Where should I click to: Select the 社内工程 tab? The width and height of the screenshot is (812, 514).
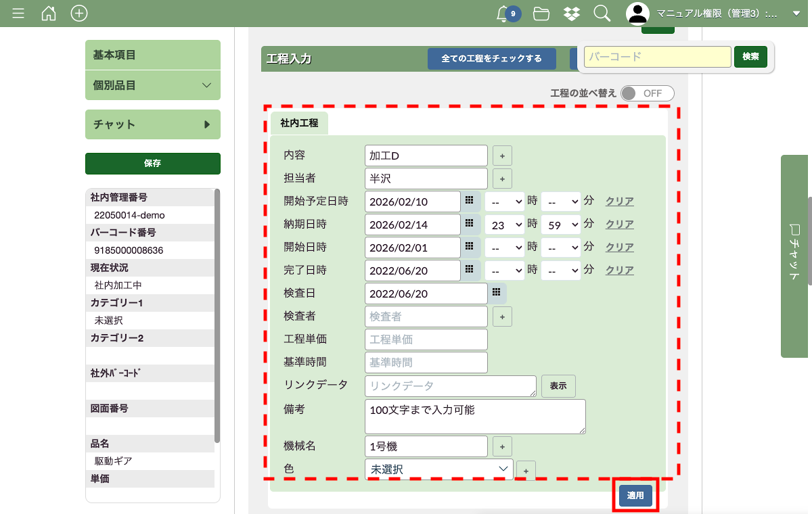coord(299,123)
